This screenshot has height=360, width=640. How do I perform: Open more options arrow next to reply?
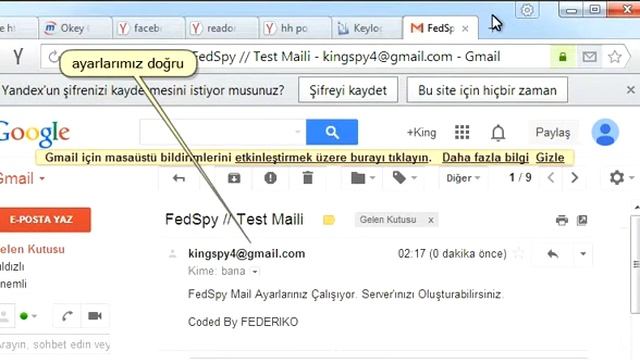583,254
